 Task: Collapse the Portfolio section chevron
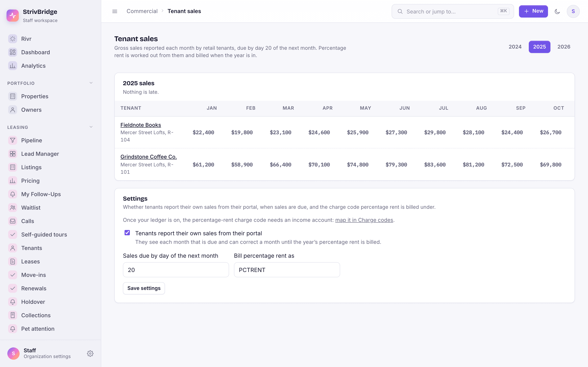pos(91,83)
